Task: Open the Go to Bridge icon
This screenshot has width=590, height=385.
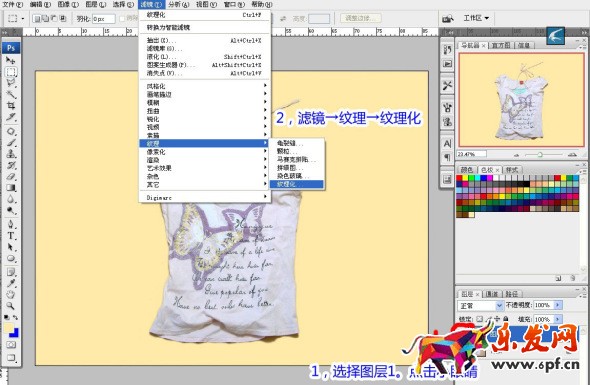Action: point(448,18)
